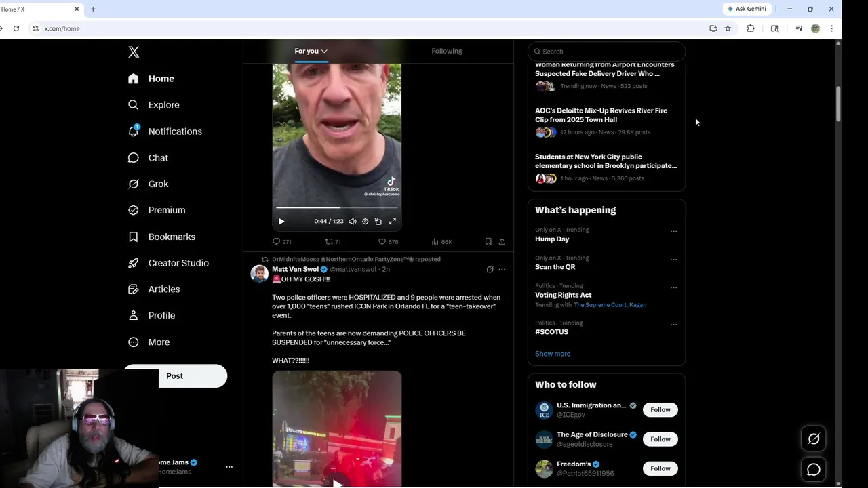Open Hump Day trending topic
This screenshot has width=868, height=488.
(552, 239)
